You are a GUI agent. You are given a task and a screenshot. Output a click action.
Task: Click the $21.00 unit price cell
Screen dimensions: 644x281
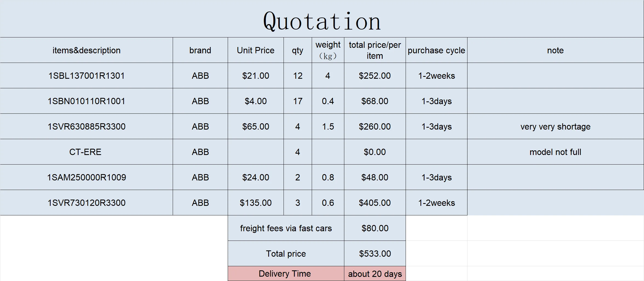pos(256,76)
